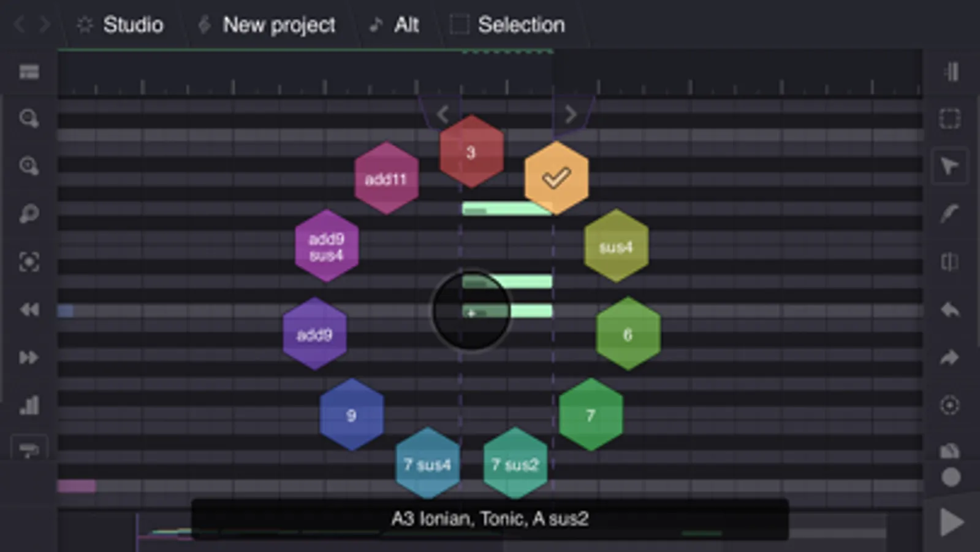980x552 pixels.
Task: Toggle the Selection checkbox in the top bar
Action: click(x=458, y=25)
